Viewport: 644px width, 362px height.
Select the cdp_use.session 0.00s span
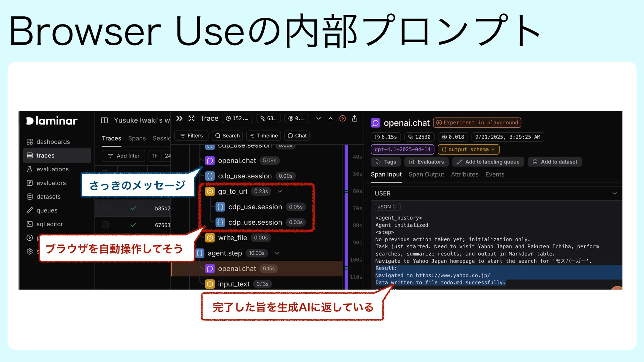(251, 176)
